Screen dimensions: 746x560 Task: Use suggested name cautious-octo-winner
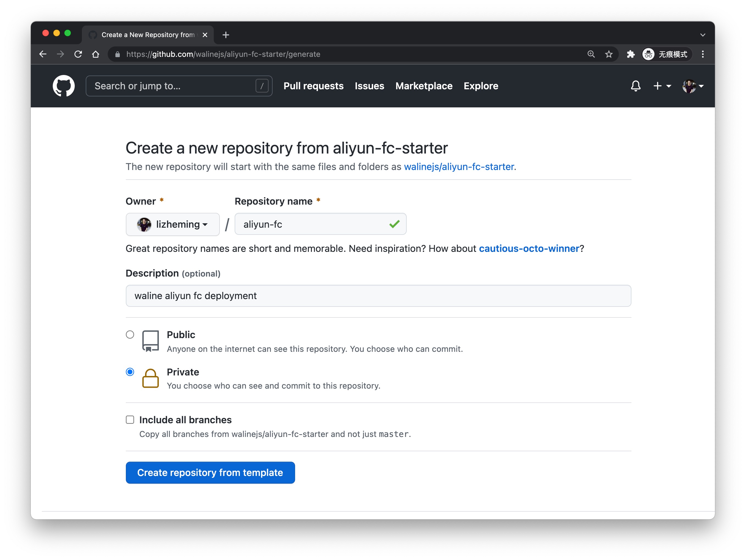coord(529,249)
